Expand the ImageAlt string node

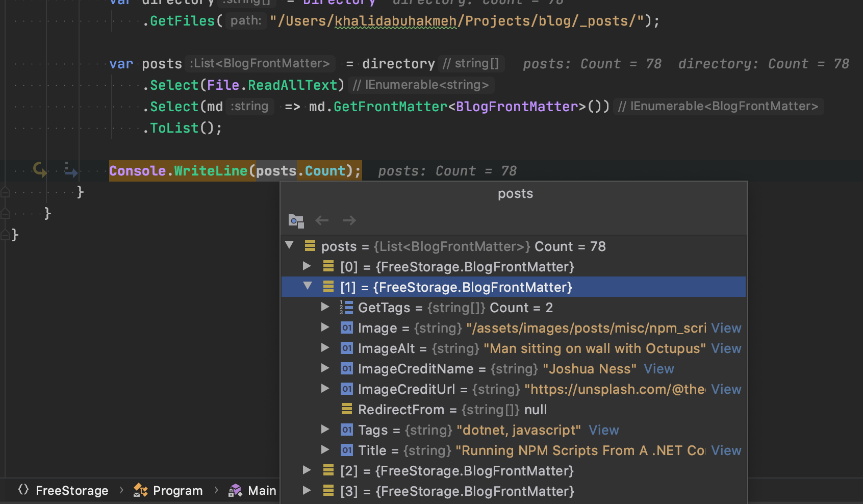[x=325, y=347]
